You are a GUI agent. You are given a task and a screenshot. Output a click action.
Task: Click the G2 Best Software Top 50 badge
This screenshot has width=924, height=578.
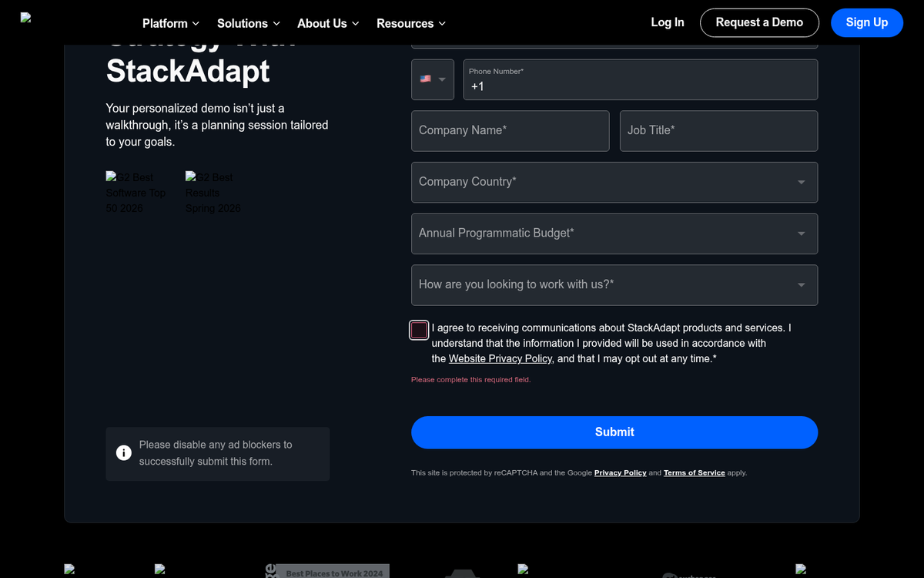coord(136,193)
